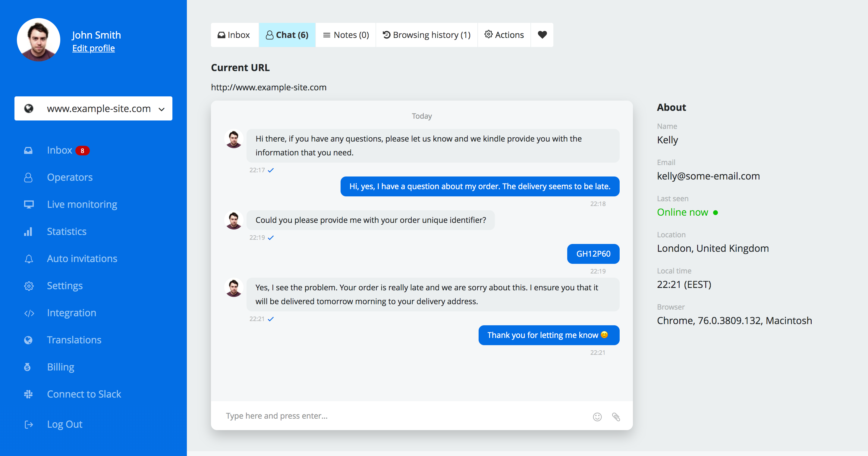Click the message input field

(404, 416)
